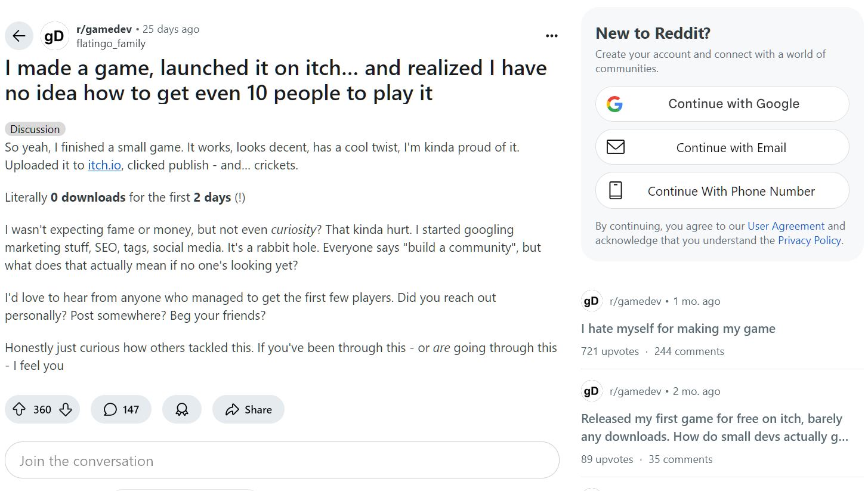Open the itch.io link in post
This screenshot has height=491, width=868.
tap(104, 165)
